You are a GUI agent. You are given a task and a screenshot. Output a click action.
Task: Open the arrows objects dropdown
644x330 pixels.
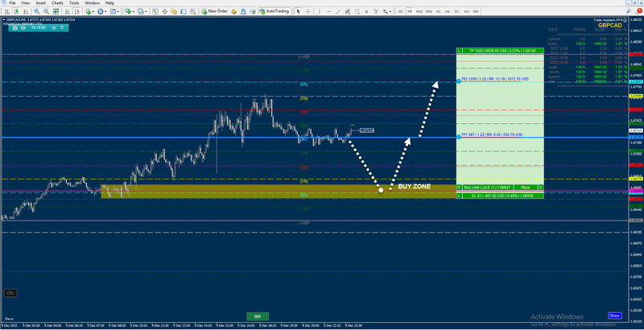[x=387, y=11]
